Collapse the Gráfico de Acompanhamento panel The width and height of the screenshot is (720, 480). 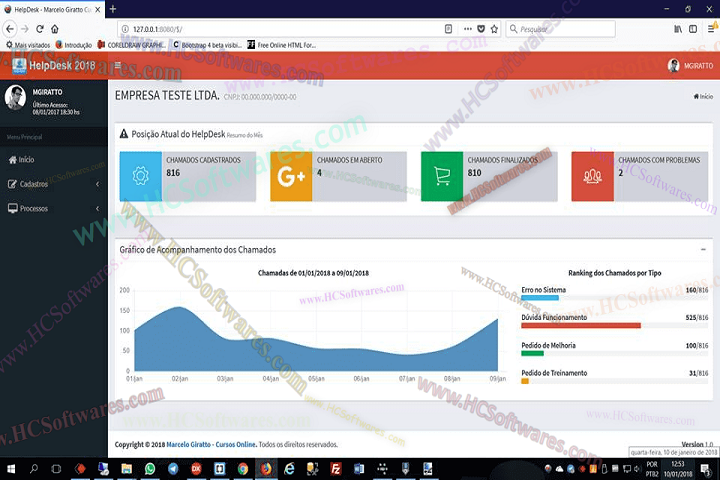point(703,249)
